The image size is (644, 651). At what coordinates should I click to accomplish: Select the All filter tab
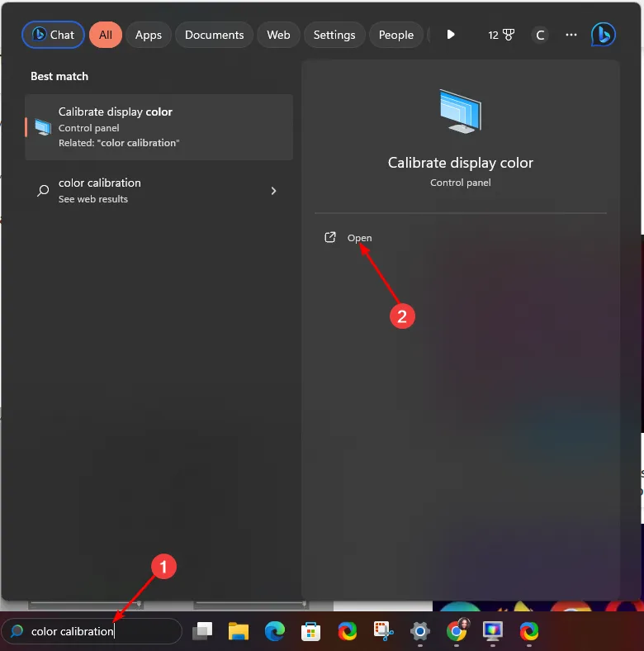(x=106, y=35)
